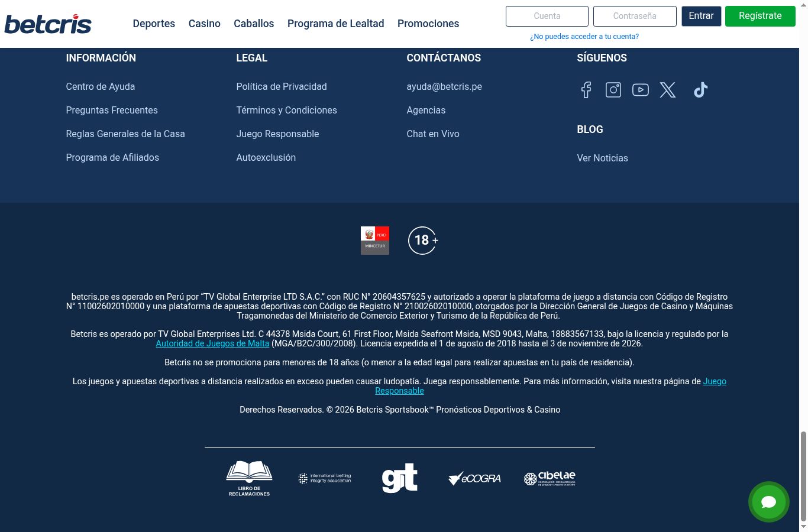Click the International Betting Integrity Association logo
The width and height of the screenshot is (808, 532).
[325, 478]
